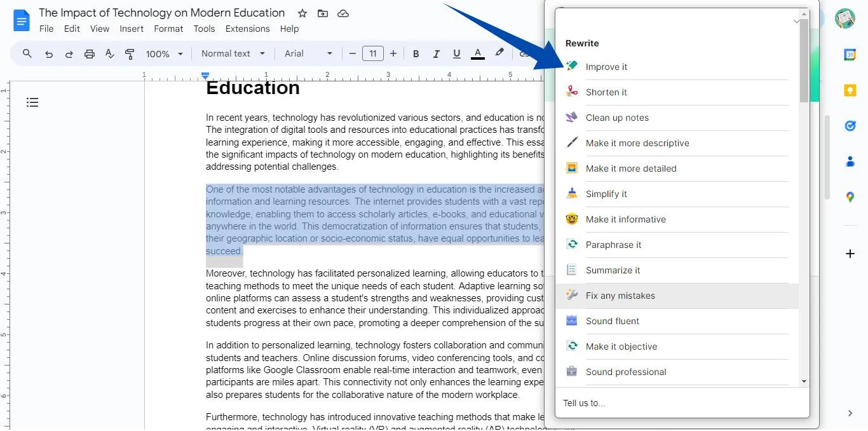Image resolution: width=868 pixels, height=431 pixels.
Task: Star the document title
Action: point(302,13)
